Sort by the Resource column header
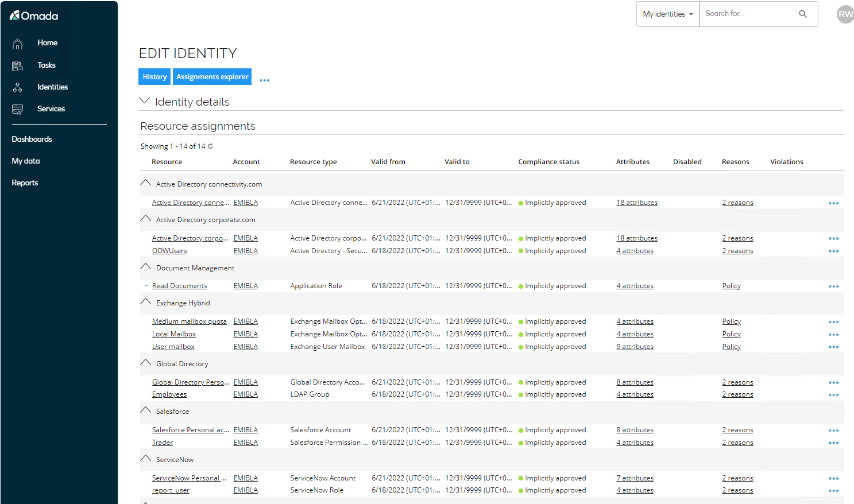This screenshot has width=854, height=504. point(167,162)
